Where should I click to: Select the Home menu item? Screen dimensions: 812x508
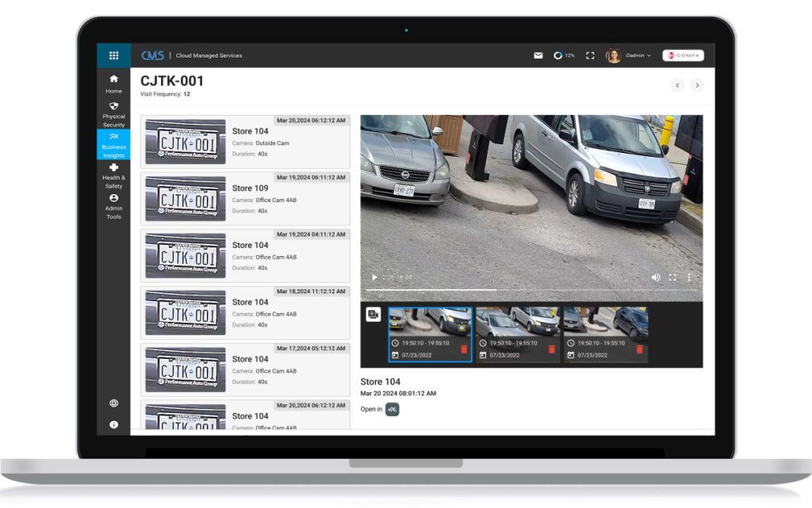pyautogui.click(x=113, y=84)
